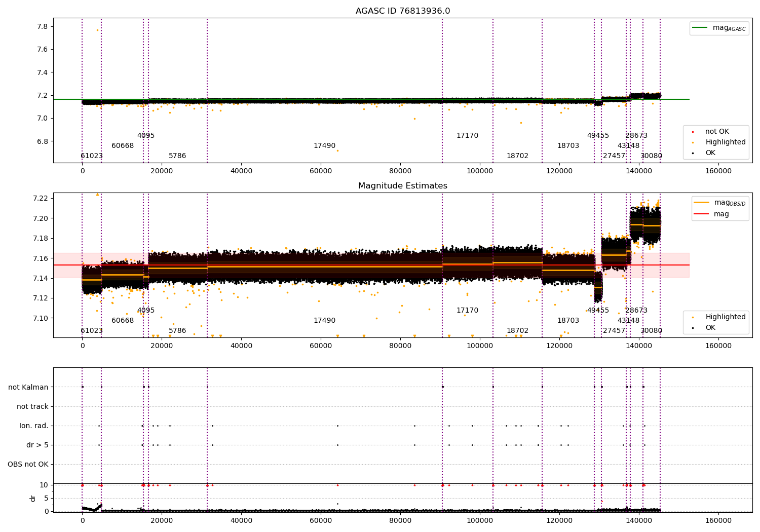Click obsid label 4095 in Magnitude Estimates plot

click(x=146, y=311)
